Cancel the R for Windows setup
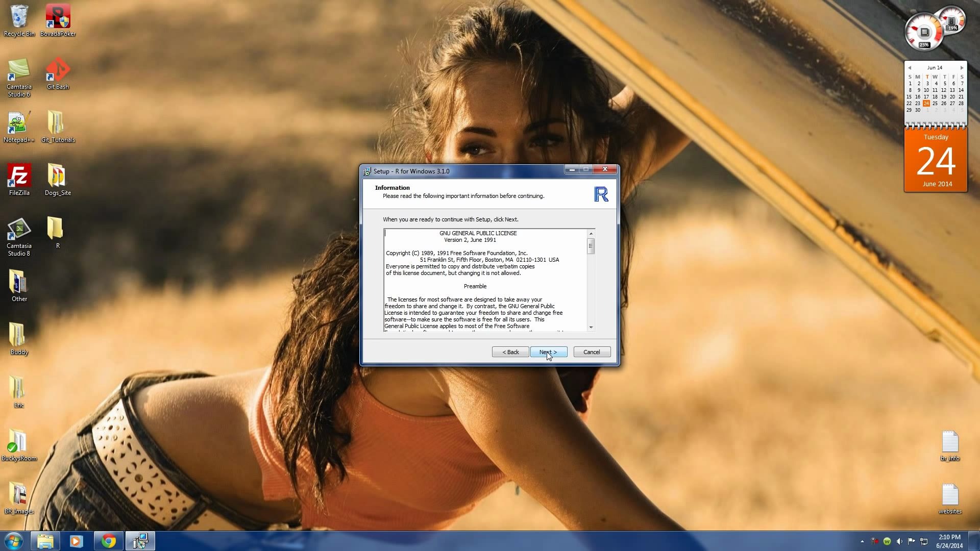The width and height of the screenshot is (980, 551). [592, 352]
